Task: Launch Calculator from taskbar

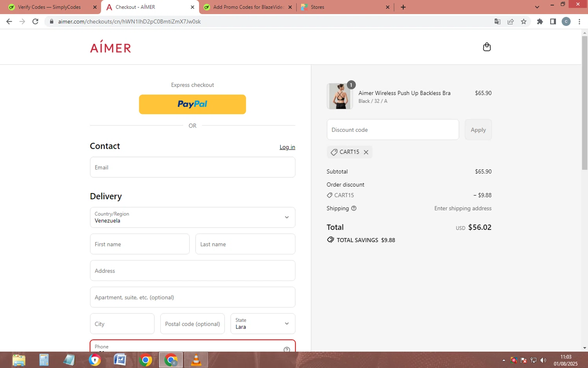Action: click(44, 360)
